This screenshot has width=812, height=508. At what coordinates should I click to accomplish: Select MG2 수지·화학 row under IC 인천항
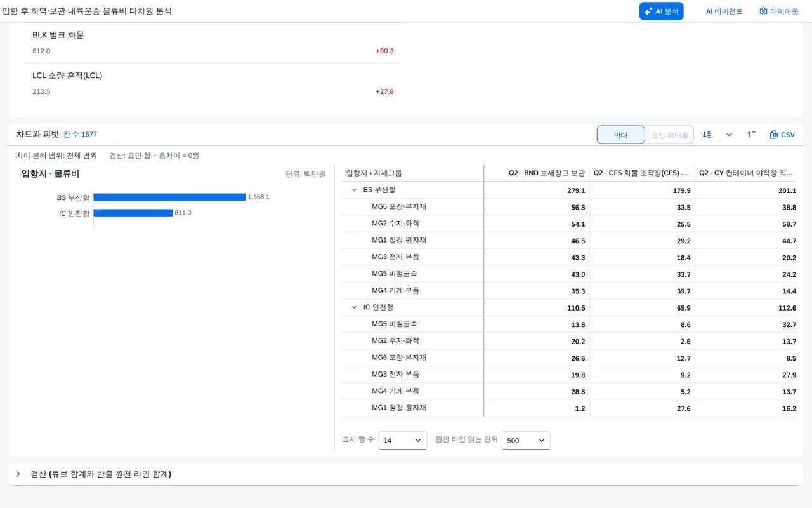click(x=569, y=341)
